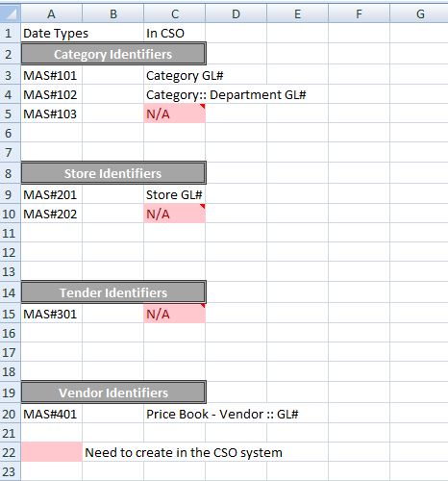Select the pink N/A cell beside MAS#103

pyautogui.click(x=175, y=114)
